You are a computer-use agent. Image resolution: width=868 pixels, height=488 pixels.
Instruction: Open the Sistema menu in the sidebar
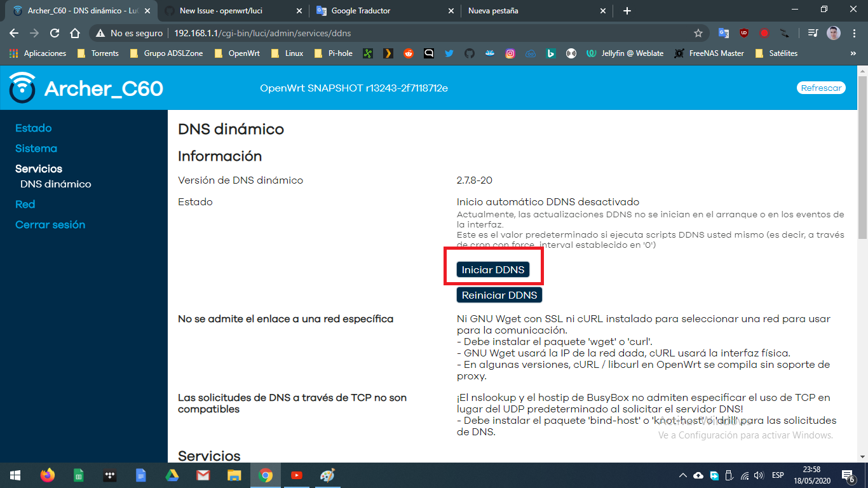point(36,148)
